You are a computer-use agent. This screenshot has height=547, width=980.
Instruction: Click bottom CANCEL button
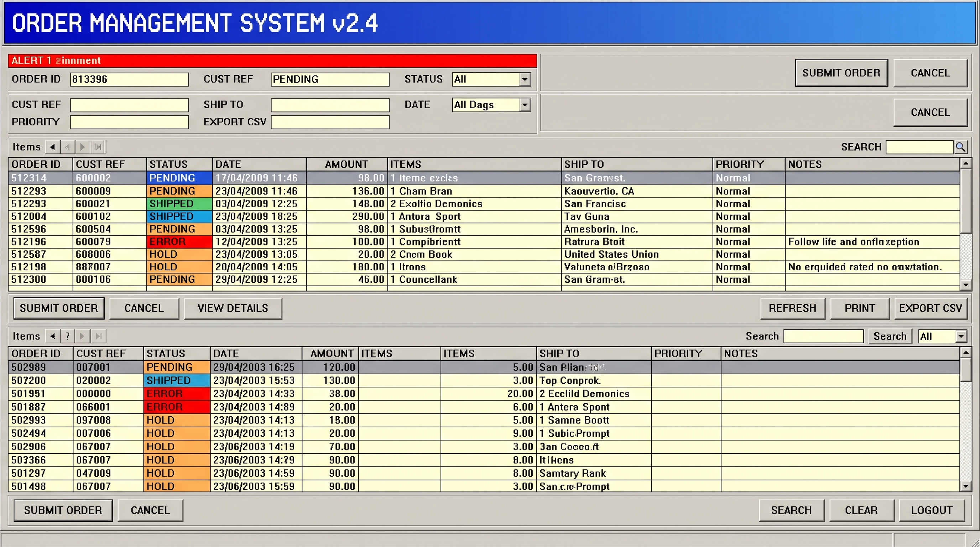pyautogui.click(x=151, y=510)
